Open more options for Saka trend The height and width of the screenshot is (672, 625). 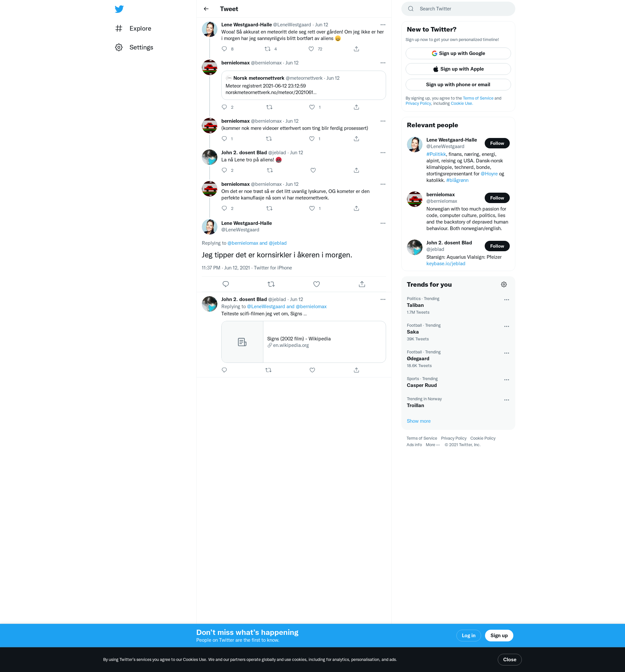coord(507,326)
